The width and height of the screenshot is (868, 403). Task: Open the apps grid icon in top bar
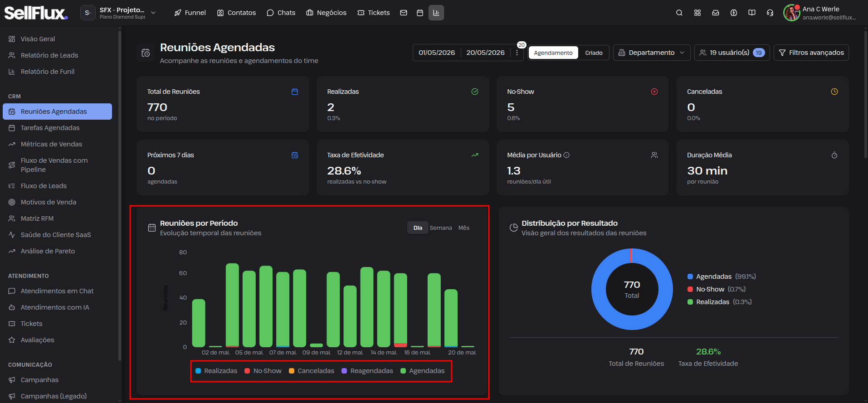697,13
